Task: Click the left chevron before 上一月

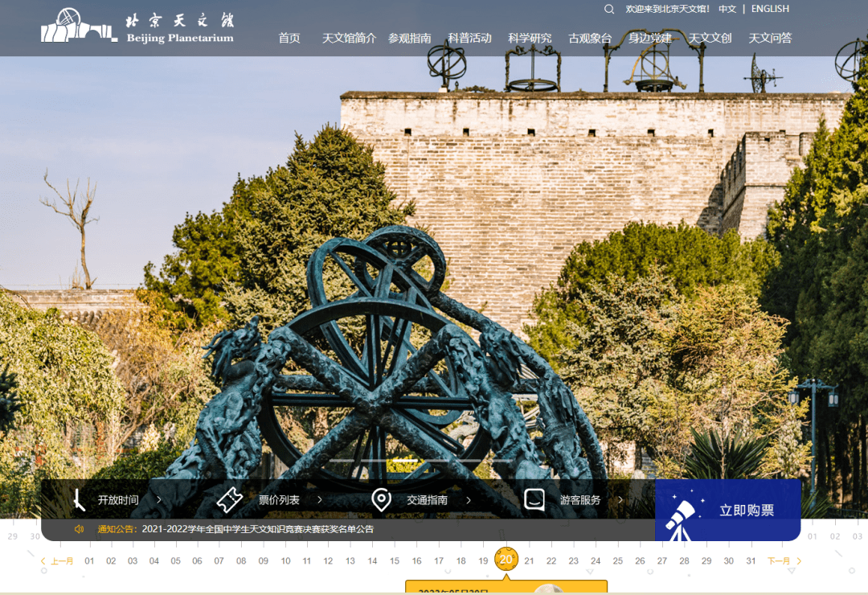Action: point(43,561)
